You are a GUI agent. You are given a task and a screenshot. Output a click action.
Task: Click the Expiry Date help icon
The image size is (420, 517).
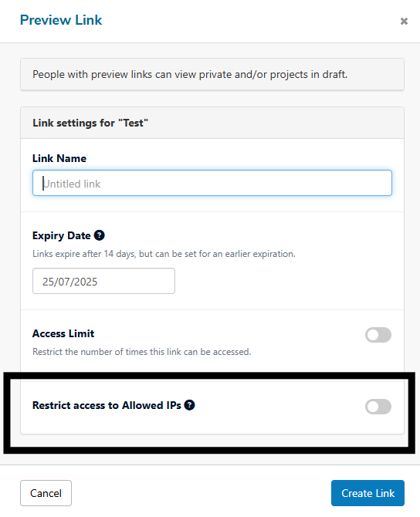point(100,235)
